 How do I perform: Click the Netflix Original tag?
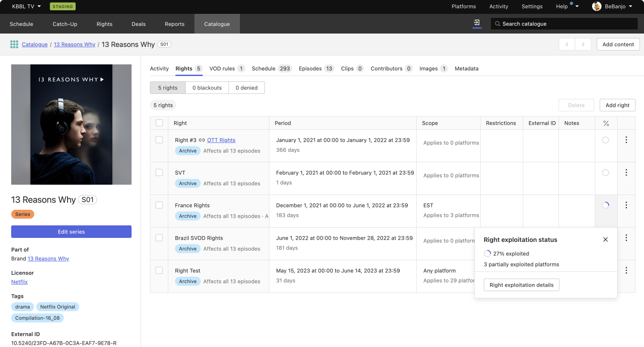click(x=58, y=307)
